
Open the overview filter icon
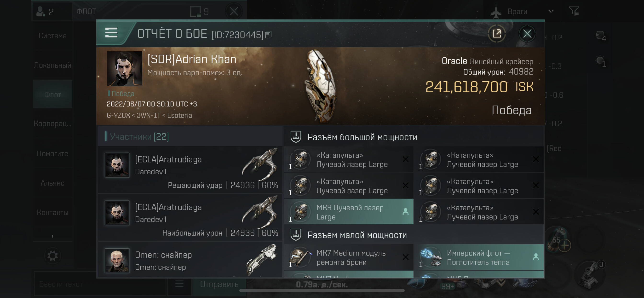pos(574,11)
